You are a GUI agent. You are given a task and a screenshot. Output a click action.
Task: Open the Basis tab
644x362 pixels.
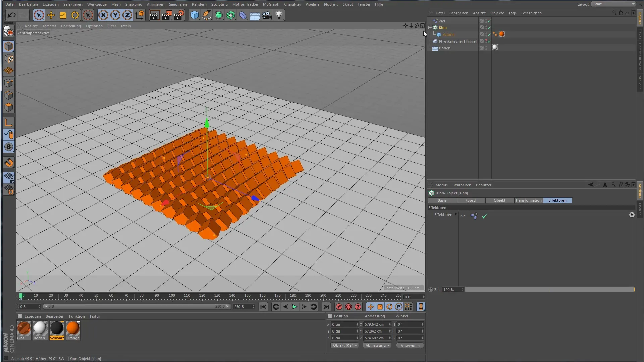point(442,200)
